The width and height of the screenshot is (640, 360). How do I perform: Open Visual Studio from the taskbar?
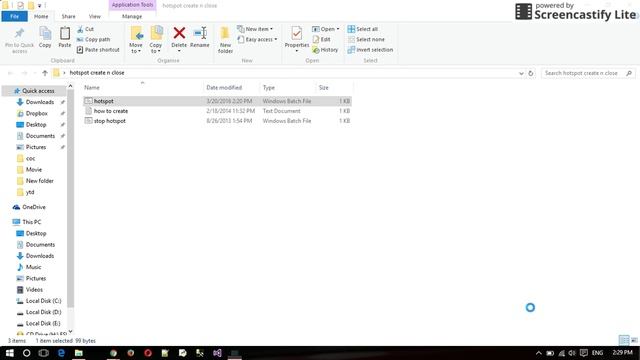[x=217, y=353]
